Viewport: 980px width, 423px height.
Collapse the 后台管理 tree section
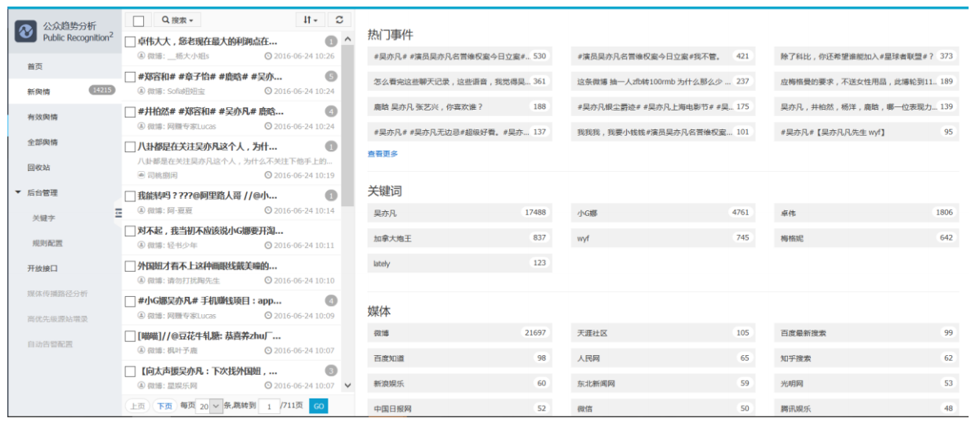pos(18,193)
